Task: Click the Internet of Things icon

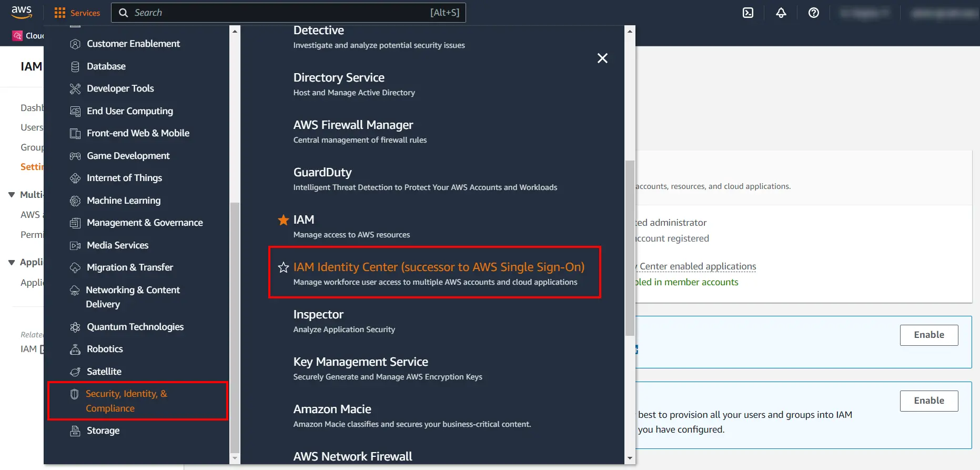Action: click(x=75, y=178)
